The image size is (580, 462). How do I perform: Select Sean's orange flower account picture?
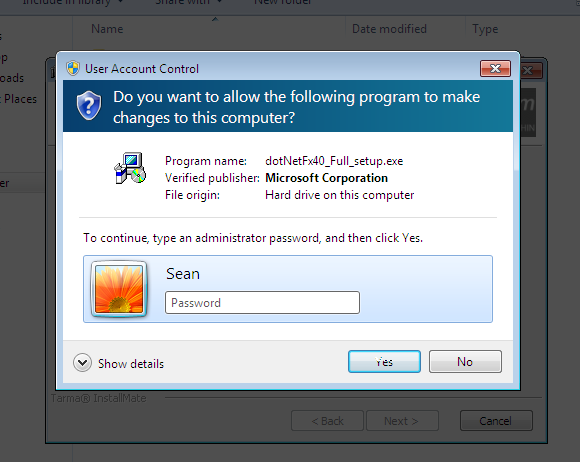tap(119, 289)
